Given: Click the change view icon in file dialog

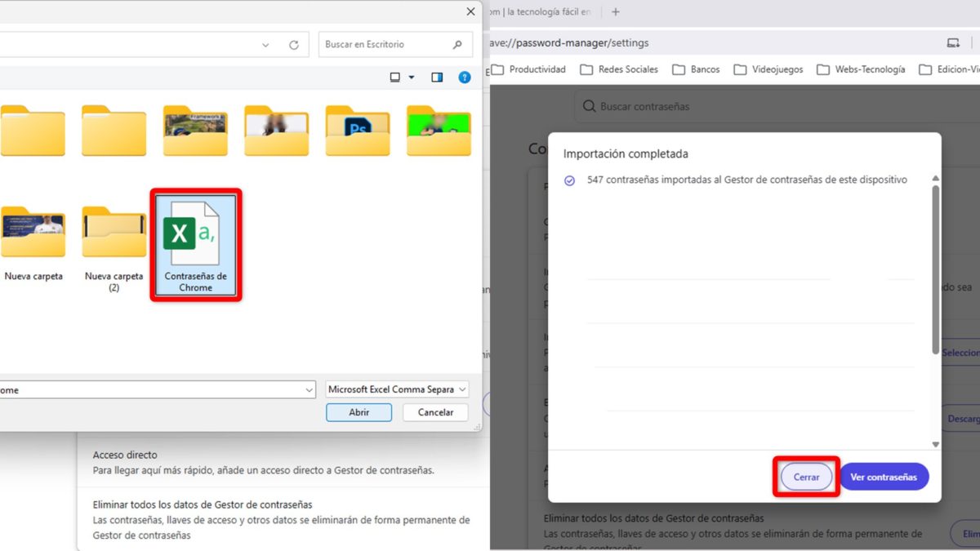Looking at the screenshot, I should point(395,78).
